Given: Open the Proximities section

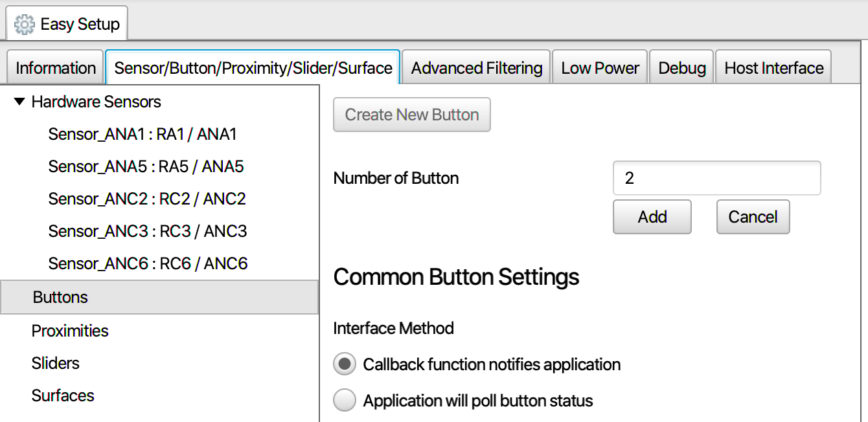Looking at the screenshot, I should [x=70, y=331].
